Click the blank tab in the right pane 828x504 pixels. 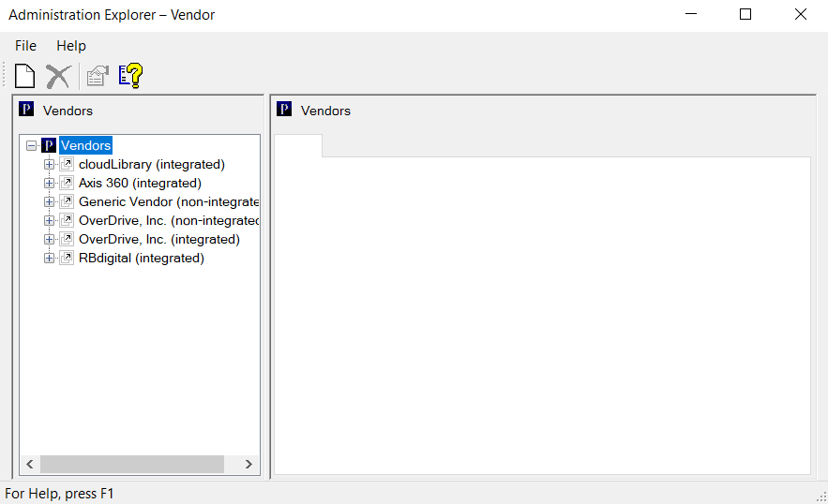coord(297,146)
